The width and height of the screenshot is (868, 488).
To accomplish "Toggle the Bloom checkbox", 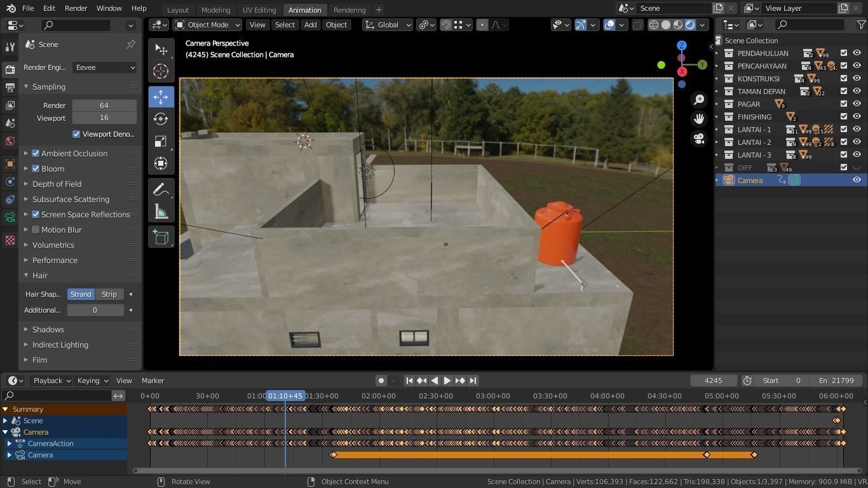I will pyautogui.click(x=36, y=168).
